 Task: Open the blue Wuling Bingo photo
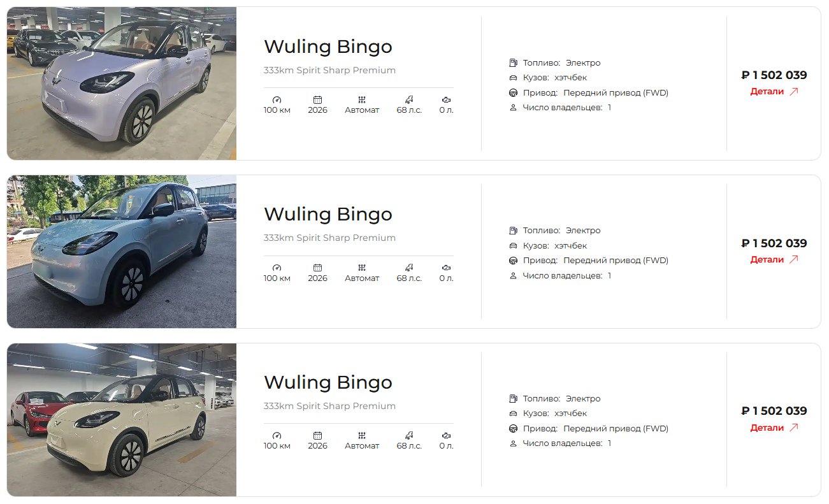click(122, 252)
